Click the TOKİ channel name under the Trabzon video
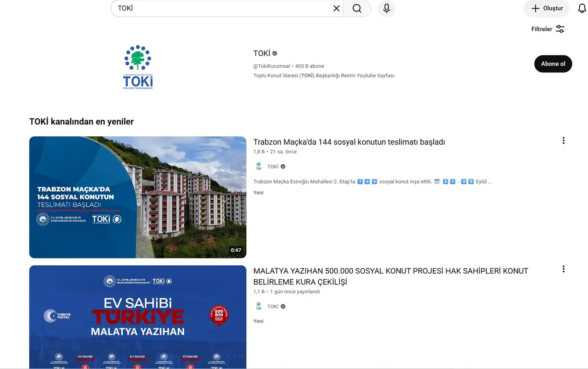Screen dimensions: 588x369 coord(273,167)
